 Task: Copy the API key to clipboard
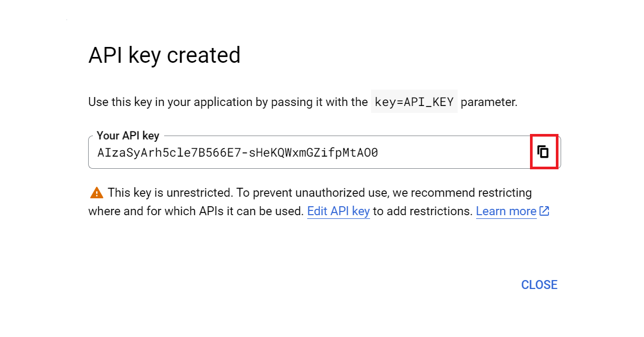tap(543, 152)
